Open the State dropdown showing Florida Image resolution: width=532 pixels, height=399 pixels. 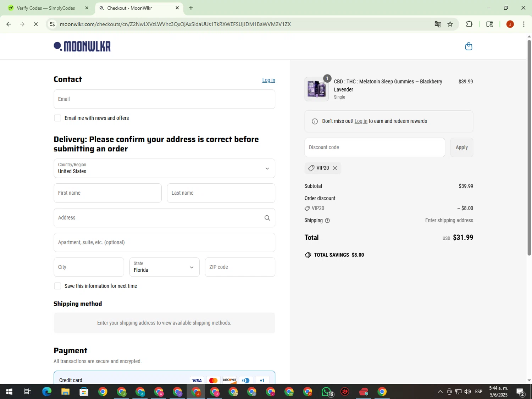coord(164,267)
